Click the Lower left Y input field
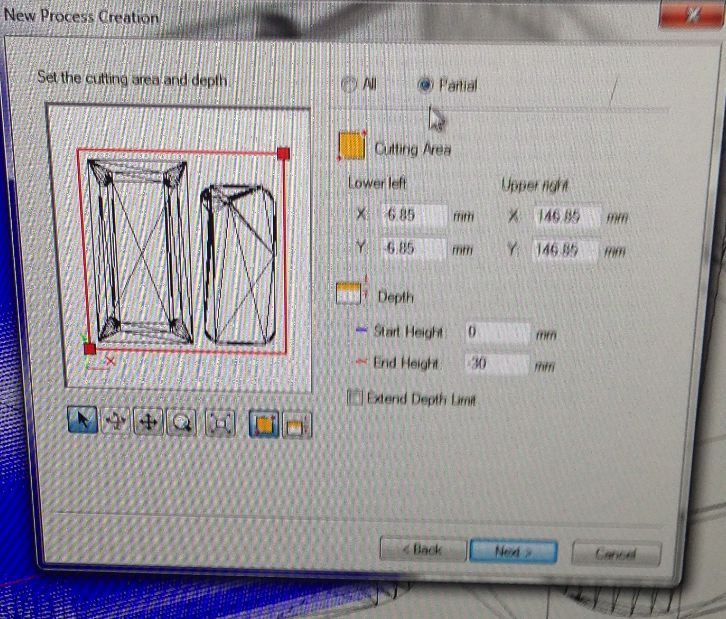The image size is (726, 619). coord(413,249)
